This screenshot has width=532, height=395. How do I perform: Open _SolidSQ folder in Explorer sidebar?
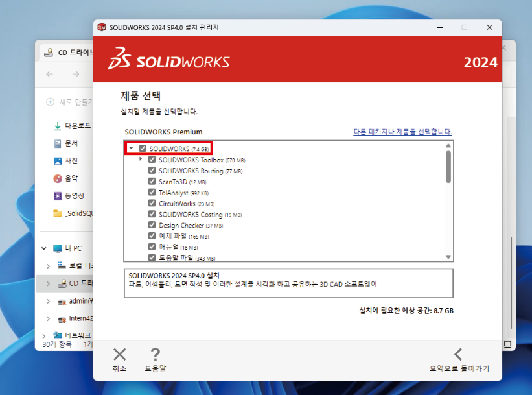[73, 213]
